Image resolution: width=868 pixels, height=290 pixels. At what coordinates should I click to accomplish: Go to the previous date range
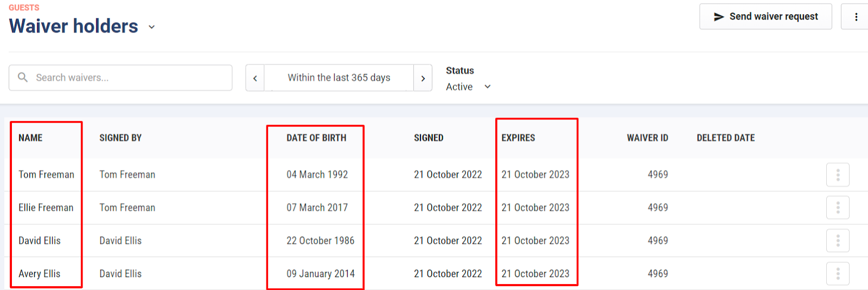[x=255, y=78]
